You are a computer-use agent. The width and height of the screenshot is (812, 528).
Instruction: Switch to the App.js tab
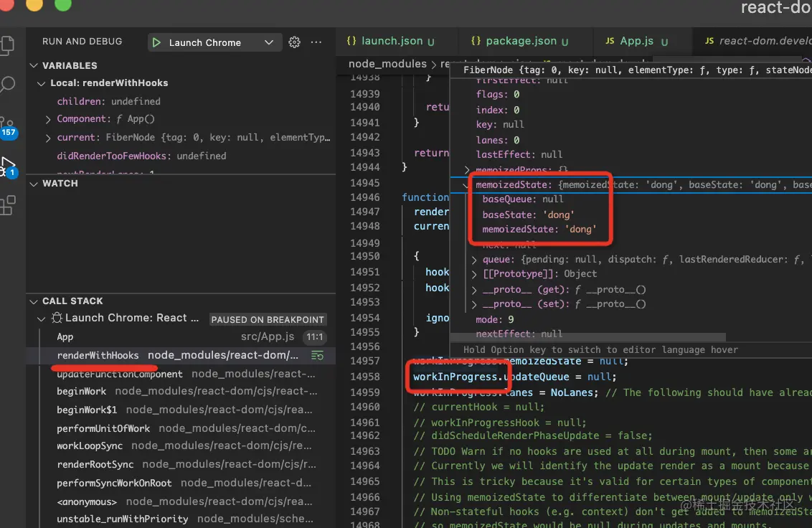click(636, 41)
